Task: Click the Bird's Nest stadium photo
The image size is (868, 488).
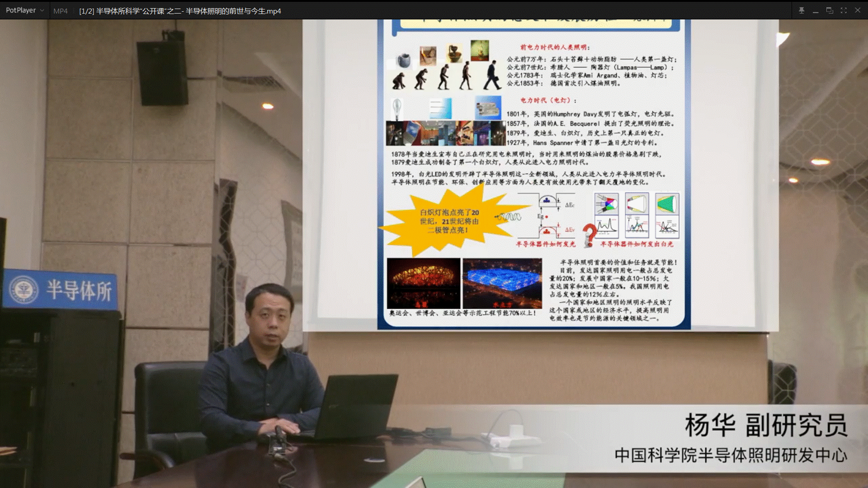Action: 423,283
